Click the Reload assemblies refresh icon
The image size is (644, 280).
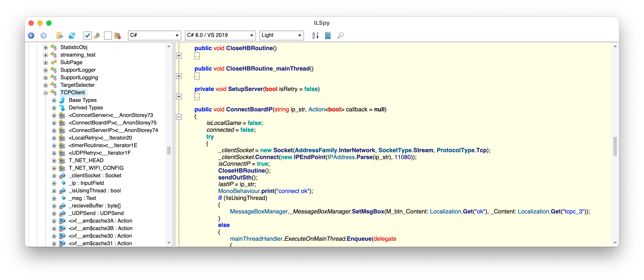click(72, 35)
